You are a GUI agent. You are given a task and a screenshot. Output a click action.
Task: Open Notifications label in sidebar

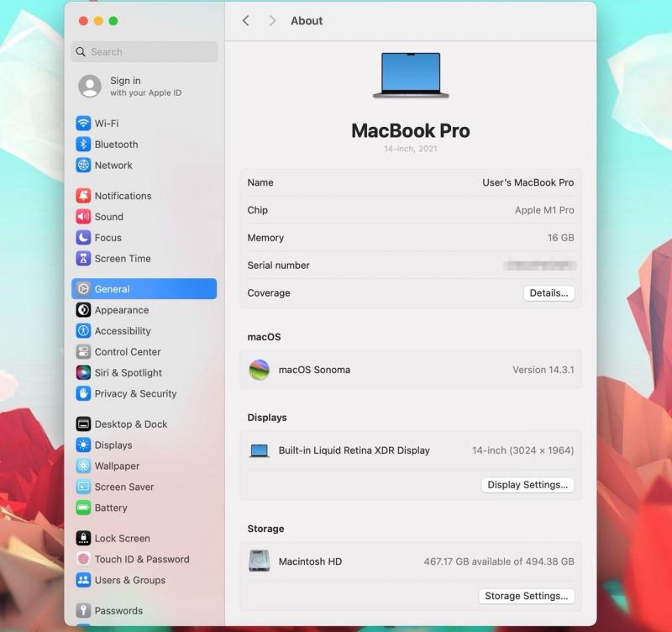[123, 196]
